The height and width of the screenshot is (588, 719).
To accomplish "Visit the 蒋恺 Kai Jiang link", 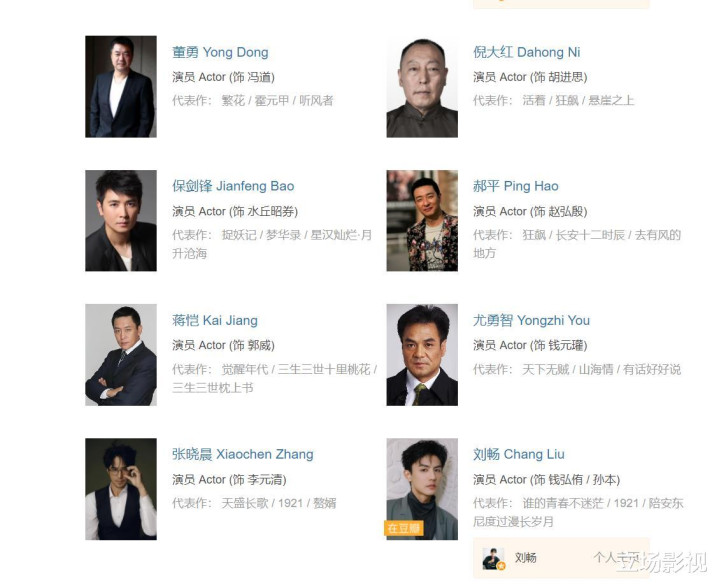I will click(215, 320).
